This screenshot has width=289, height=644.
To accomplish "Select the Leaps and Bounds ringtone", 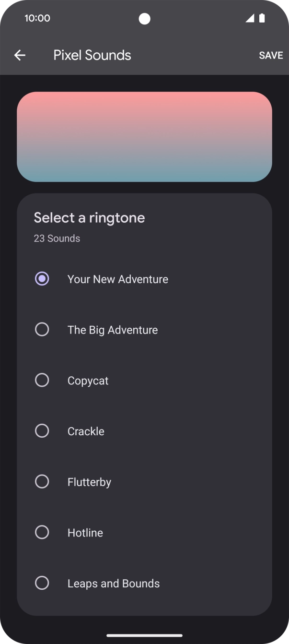I will point(42,583).
